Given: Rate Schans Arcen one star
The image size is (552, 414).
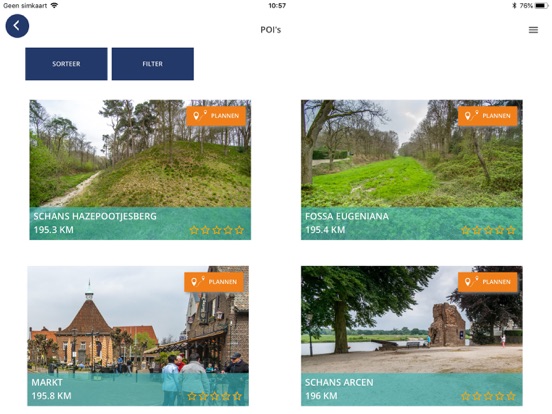Looking at the screenshot, I should pyautogui.click(x=466, y=396).
